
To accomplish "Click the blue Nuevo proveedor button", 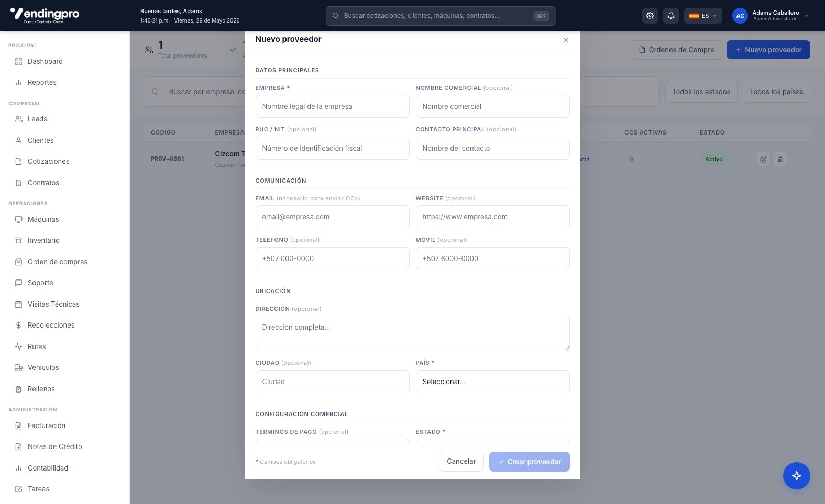I will coord(768,50).
